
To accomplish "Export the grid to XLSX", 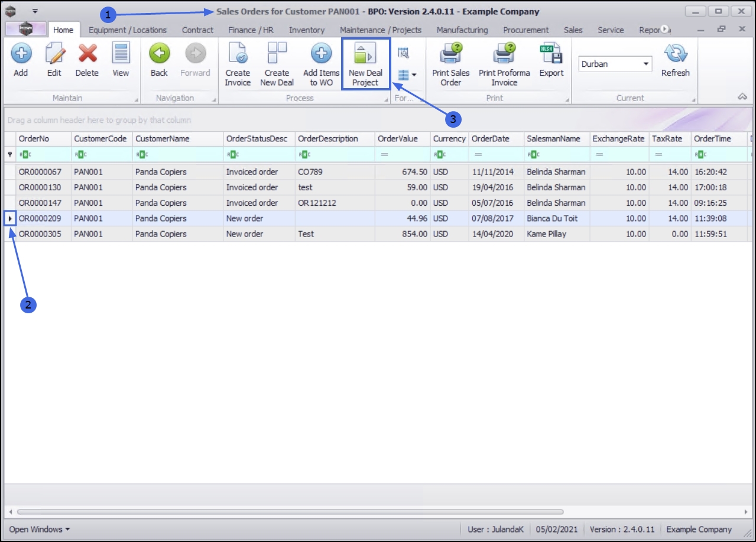I will (x=551, y=54).
